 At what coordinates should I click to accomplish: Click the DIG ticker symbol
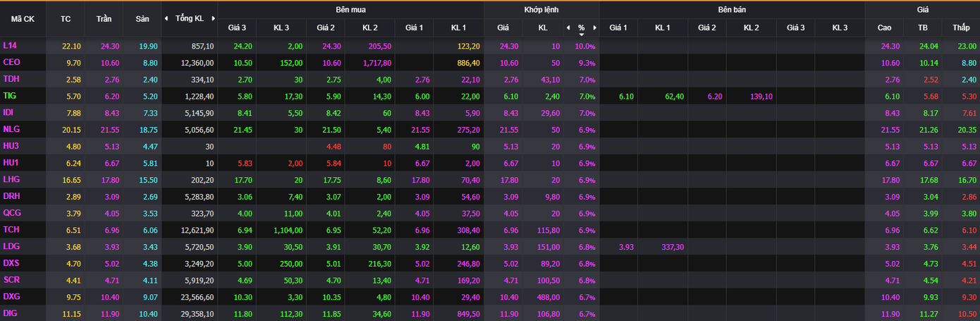(10, 313)
